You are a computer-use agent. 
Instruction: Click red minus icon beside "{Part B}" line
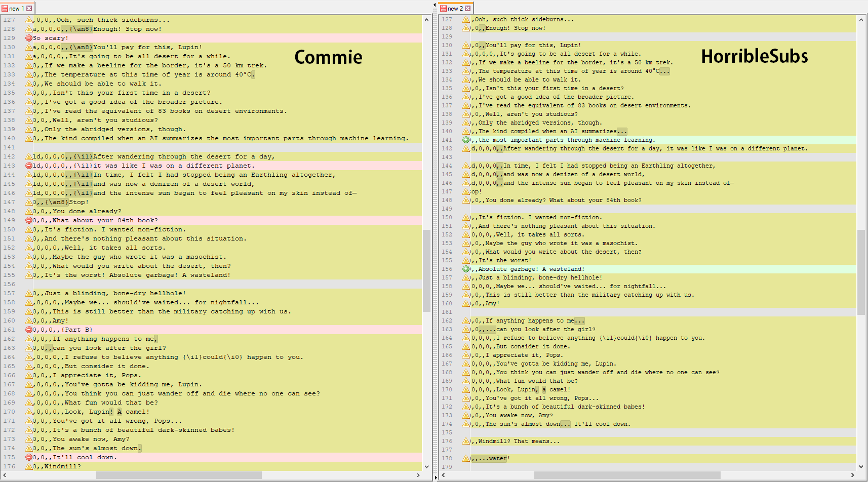(29, 330)
